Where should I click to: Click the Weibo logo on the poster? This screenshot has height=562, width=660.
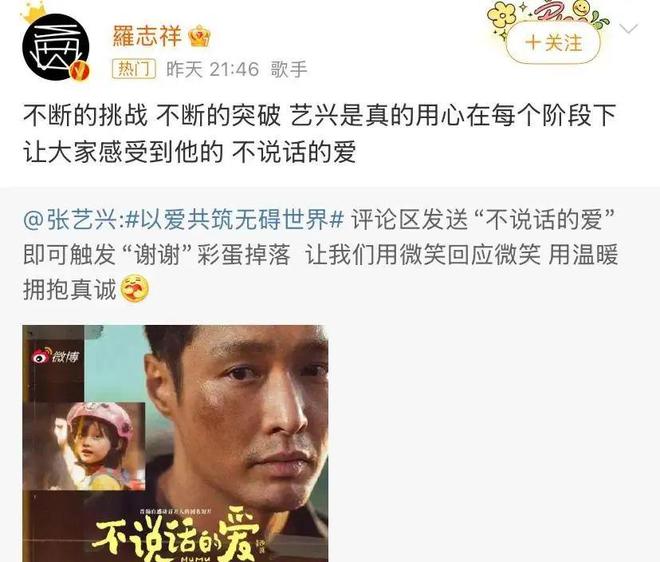pos(56,357)
